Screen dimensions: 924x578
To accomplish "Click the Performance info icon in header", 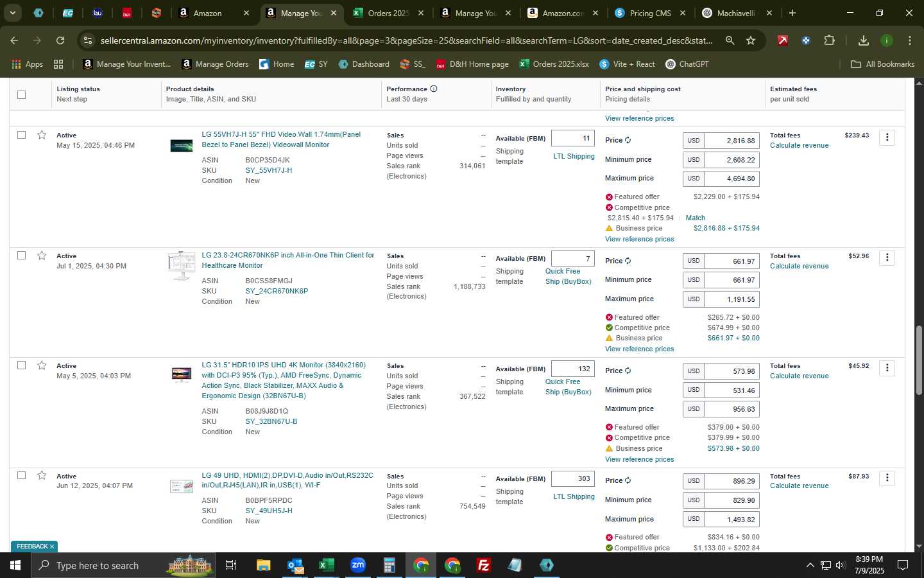I will click(x=434, y=89).
